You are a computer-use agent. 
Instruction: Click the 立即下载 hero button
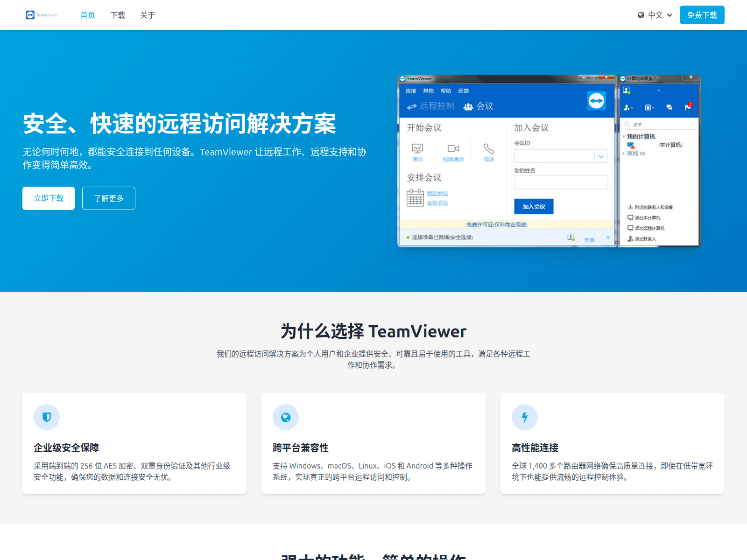click(x=49, y=198)
